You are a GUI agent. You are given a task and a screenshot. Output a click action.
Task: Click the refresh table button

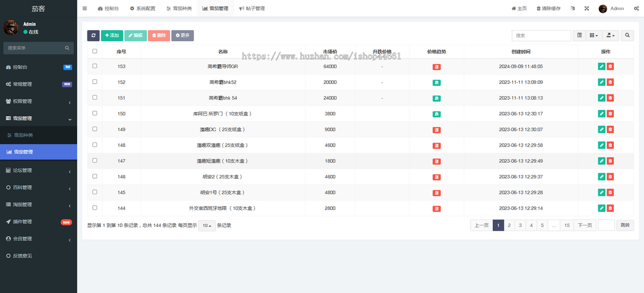pos(93,35)
